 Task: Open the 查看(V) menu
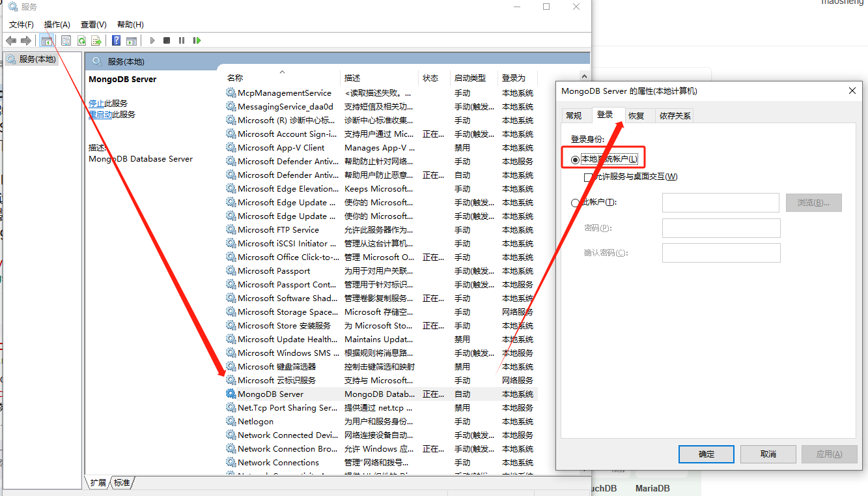pos(93,25)
